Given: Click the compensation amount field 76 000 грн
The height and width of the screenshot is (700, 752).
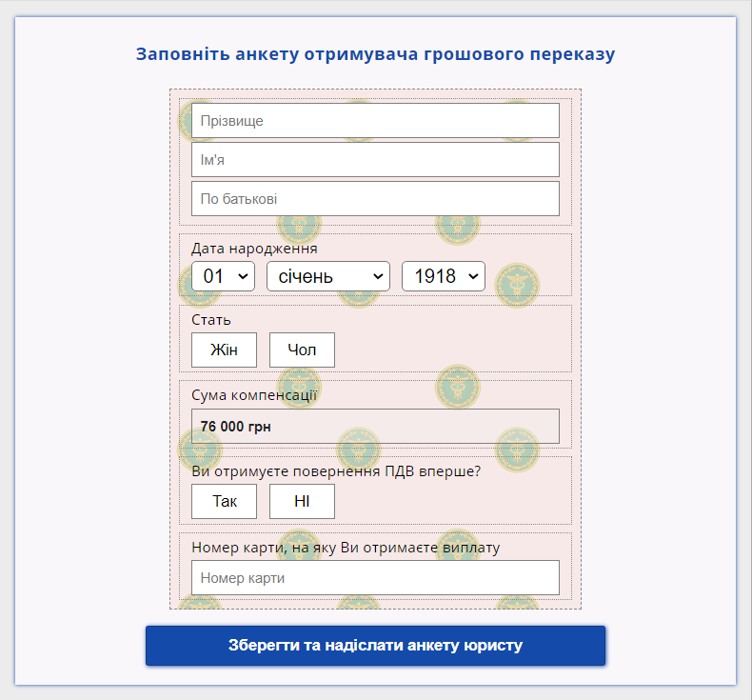Looking at the screenshot, I should [x=375, y=426].
